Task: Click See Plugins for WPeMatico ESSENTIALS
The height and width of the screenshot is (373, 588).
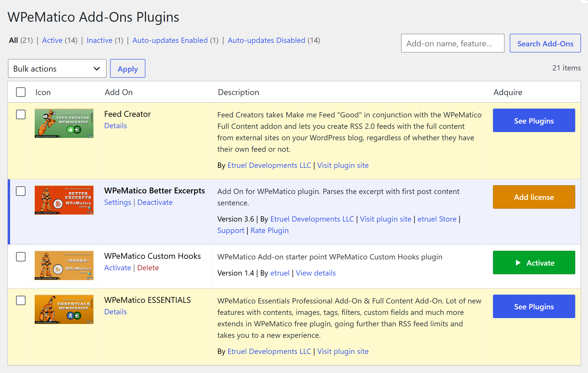Action: 534,306
